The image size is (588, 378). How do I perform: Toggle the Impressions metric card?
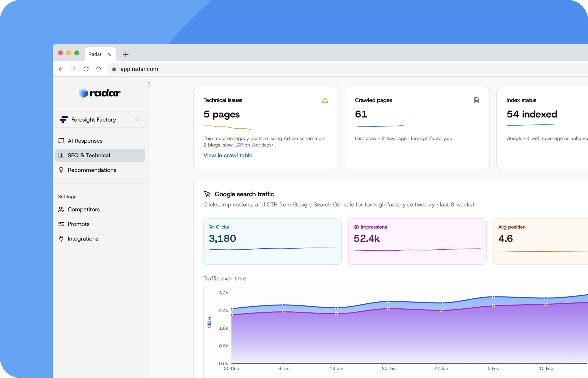417,241
